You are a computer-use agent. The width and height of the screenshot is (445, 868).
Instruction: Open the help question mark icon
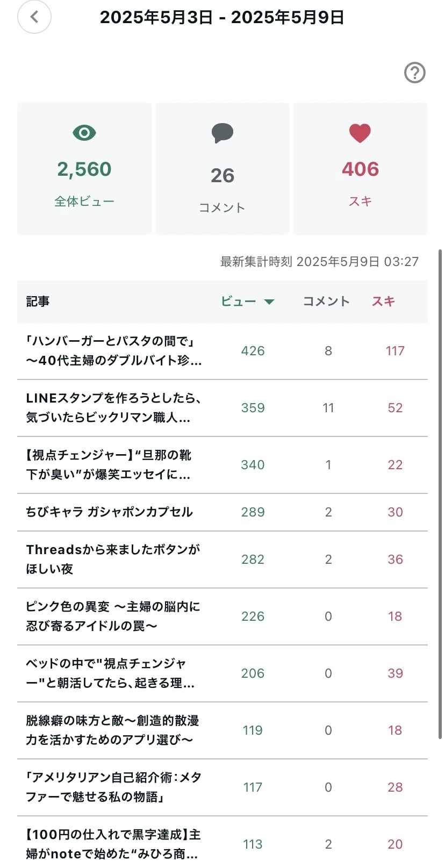414,73
